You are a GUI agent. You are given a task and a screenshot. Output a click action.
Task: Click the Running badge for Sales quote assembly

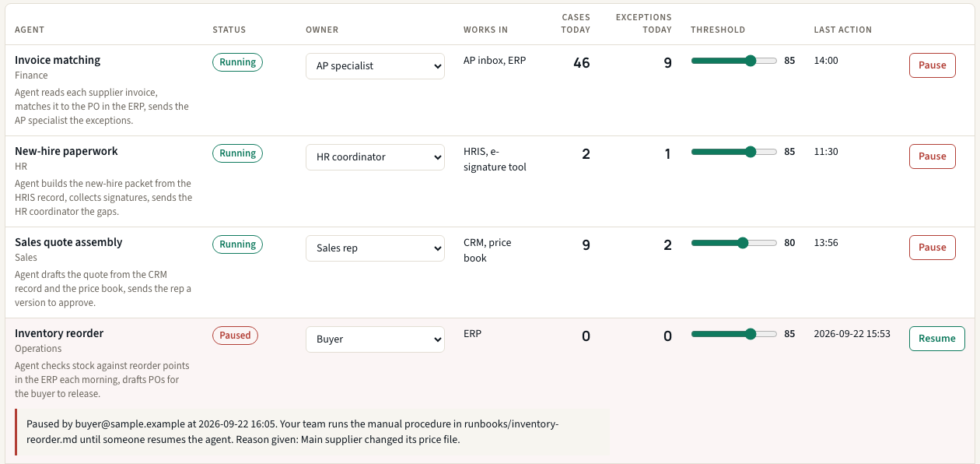[237, 244]
